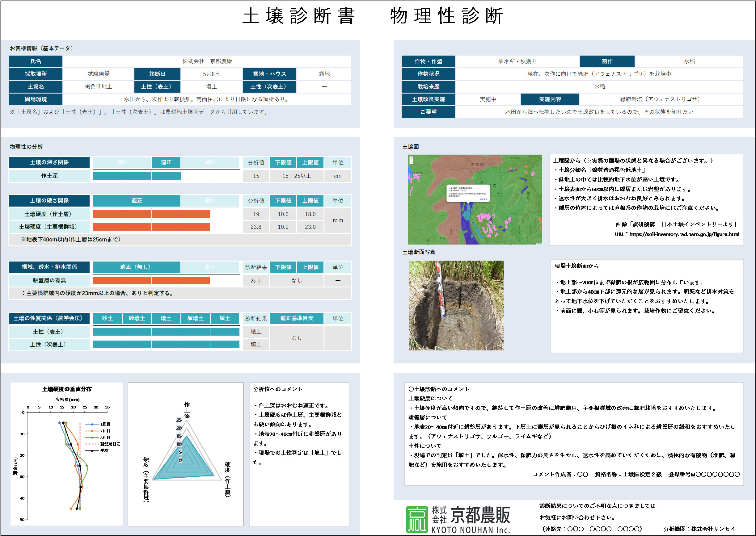Screen dimensions: 756x536
Task: Select the 壌土 column header in soil texture table
Action: point(166,318)
